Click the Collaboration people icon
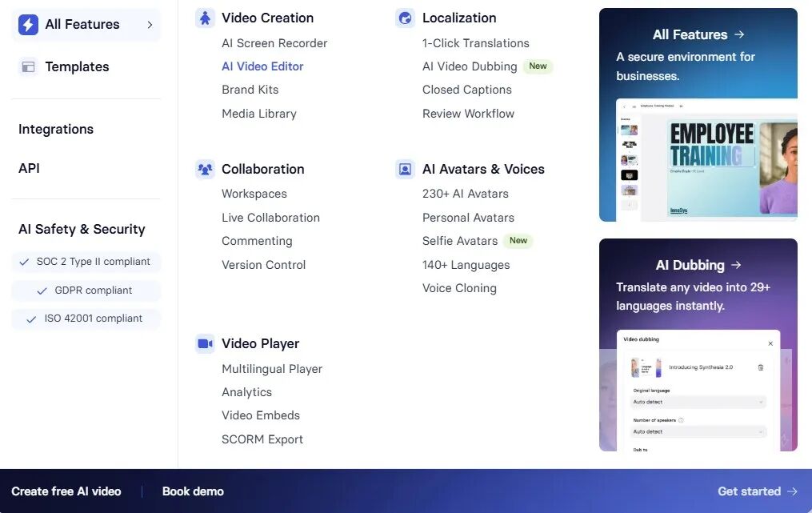Screen dimensions: 812x513 click(x=205, y=170)
